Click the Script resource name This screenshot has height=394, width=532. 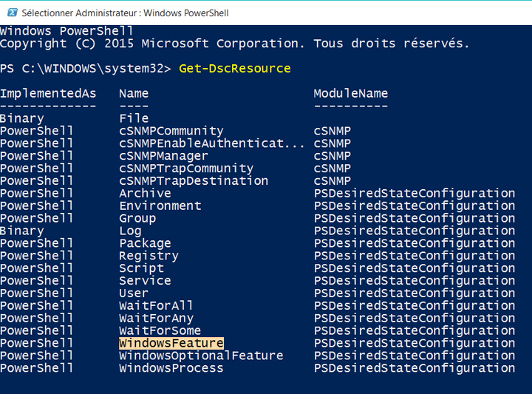point(141,268)
